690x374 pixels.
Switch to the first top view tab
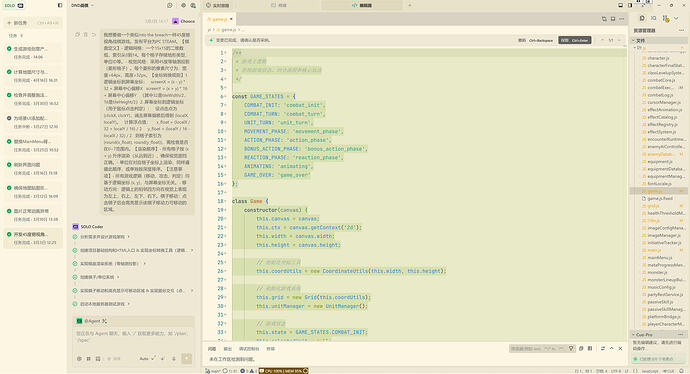pos(218,5)
